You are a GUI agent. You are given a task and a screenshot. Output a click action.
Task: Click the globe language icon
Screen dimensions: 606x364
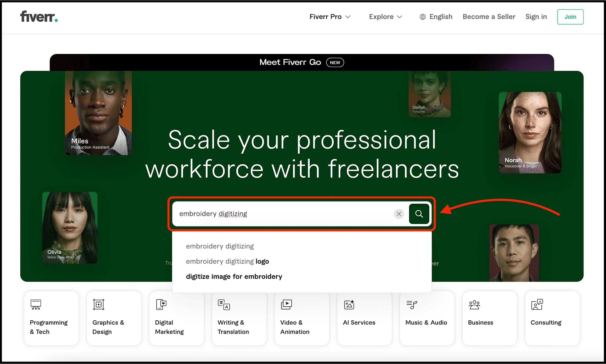coord(423,17)
